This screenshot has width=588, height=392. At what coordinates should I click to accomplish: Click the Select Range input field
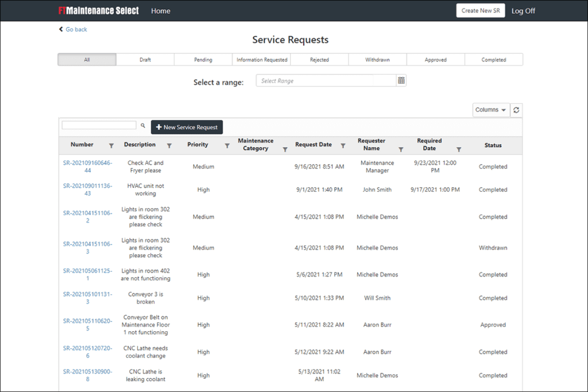326,80
